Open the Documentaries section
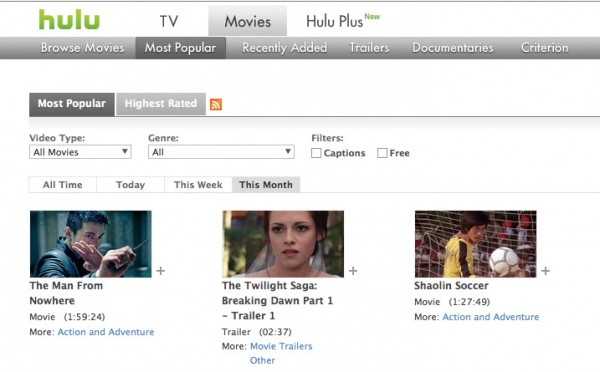Viewport: 600px width, 372px height. [x=453, y=48]
